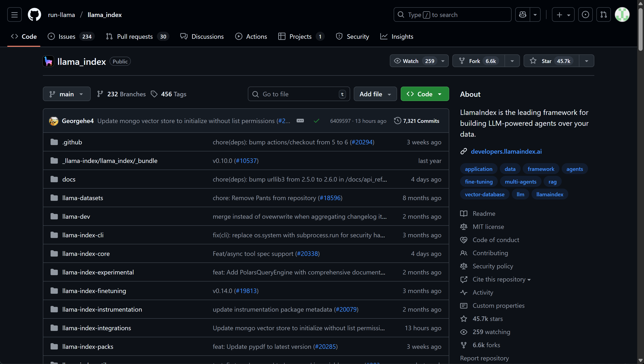Screen dimensions: 644x364
Task: View the 45.7k stars star icon
Action: pos(463,319)
